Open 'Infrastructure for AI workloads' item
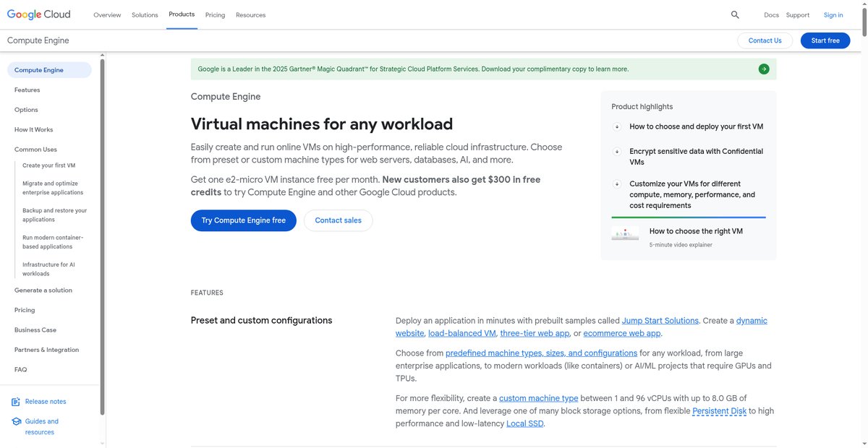This screenshot has height=448, width=868. 48,269
